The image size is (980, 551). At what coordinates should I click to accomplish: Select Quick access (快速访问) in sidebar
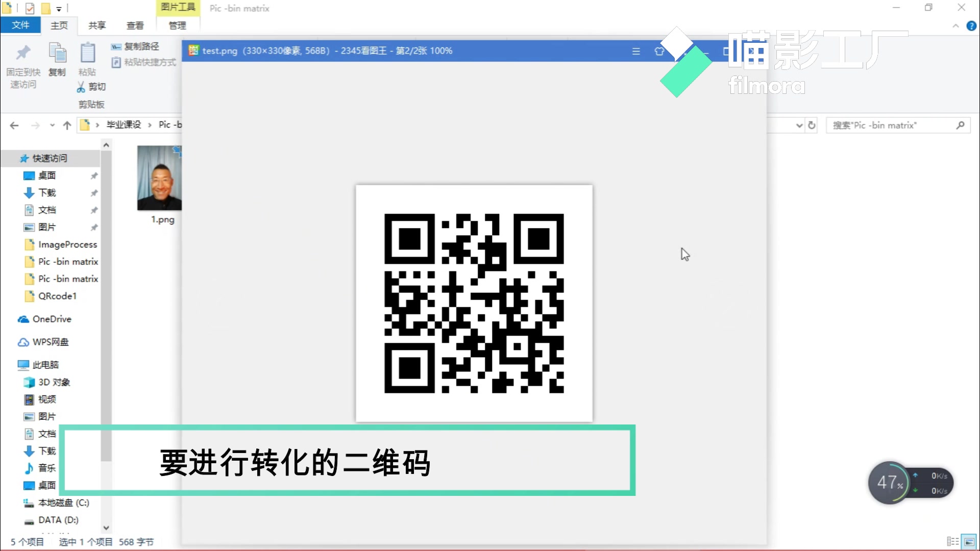[50, 158]
